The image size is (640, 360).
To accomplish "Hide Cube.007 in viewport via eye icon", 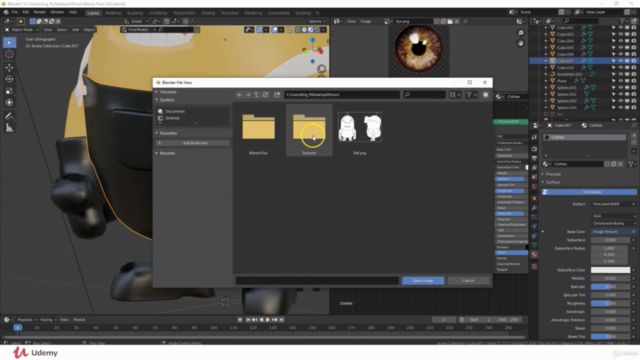I will 620,61.
